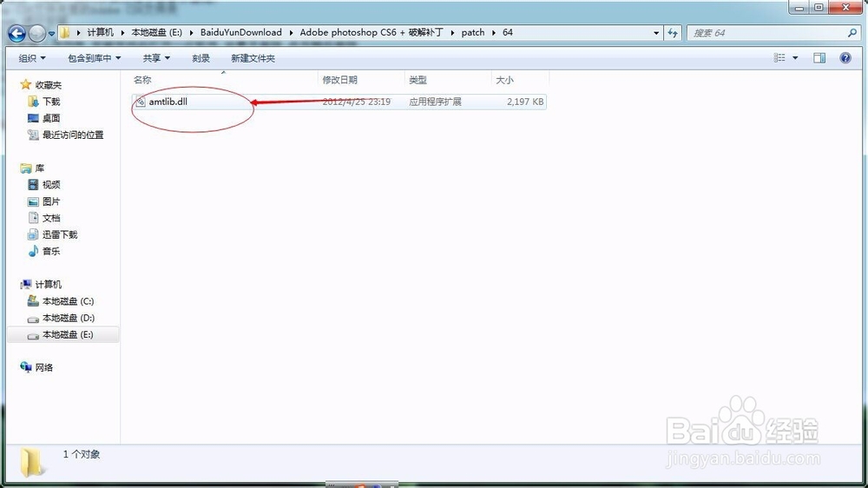Click the 收藏夹 star icon

[x=25, y=84]
